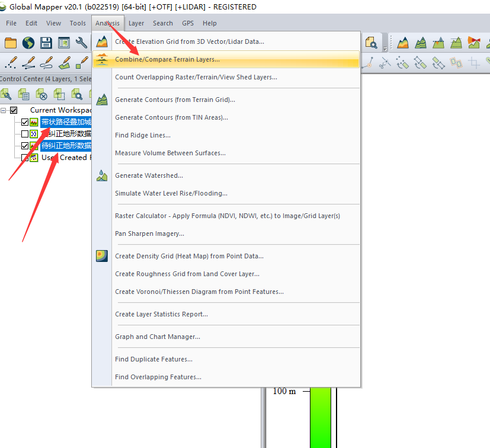Click the globe online data icon
Screen dimensions: 490x448
point(28,43)
